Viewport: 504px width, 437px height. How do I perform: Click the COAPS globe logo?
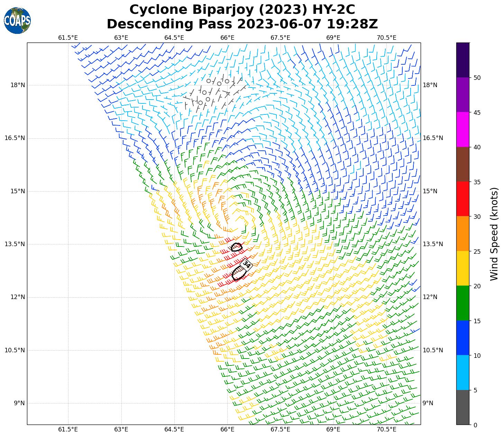(x=17, y=20)
